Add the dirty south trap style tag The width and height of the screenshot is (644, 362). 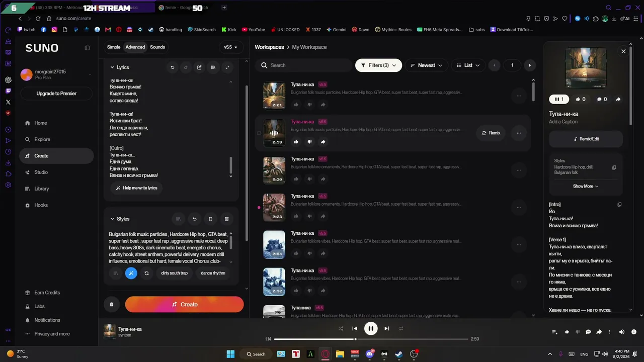(x=174, y=273)
